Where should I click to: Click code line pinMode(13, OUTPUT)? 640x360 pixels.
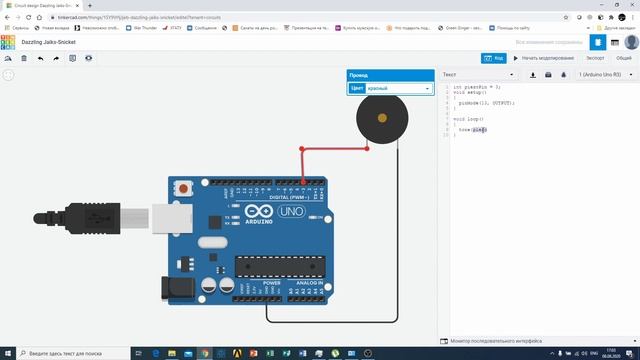(487, 103)
